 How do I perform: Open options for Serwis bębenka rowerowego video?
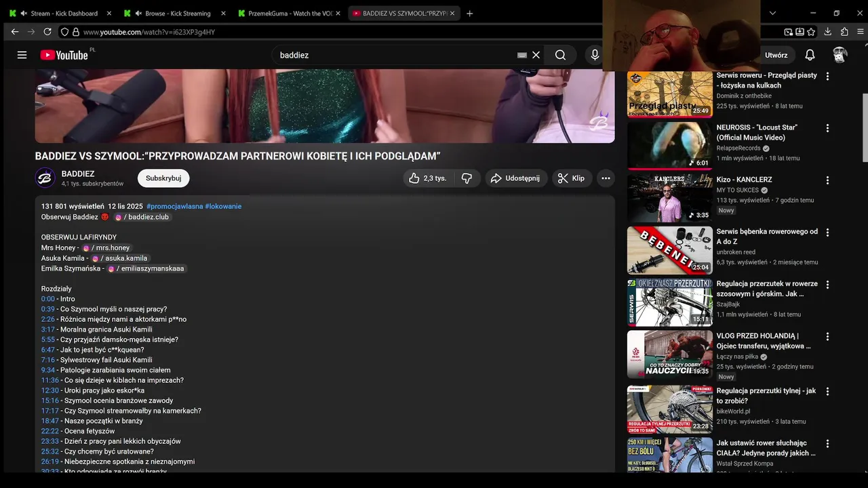(x=827, y=232)
